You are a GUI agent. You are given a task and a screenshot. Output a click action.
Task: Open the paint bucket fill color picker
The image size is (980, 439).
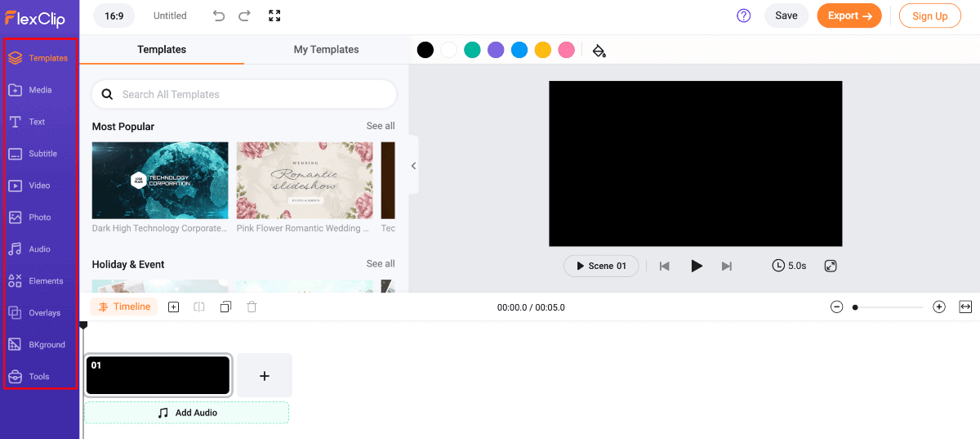[599, 51]
